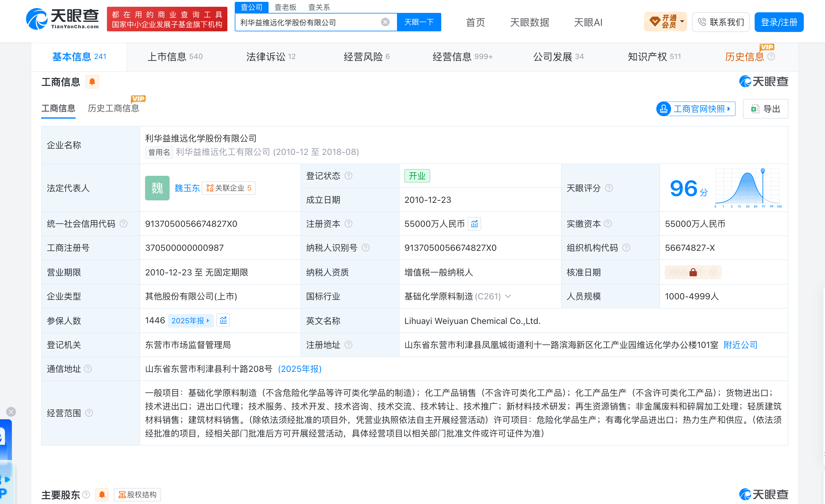Click the (2025年报) link in 通信地址
Viewport: 825px width, 504px height.
tap(300, 369)
